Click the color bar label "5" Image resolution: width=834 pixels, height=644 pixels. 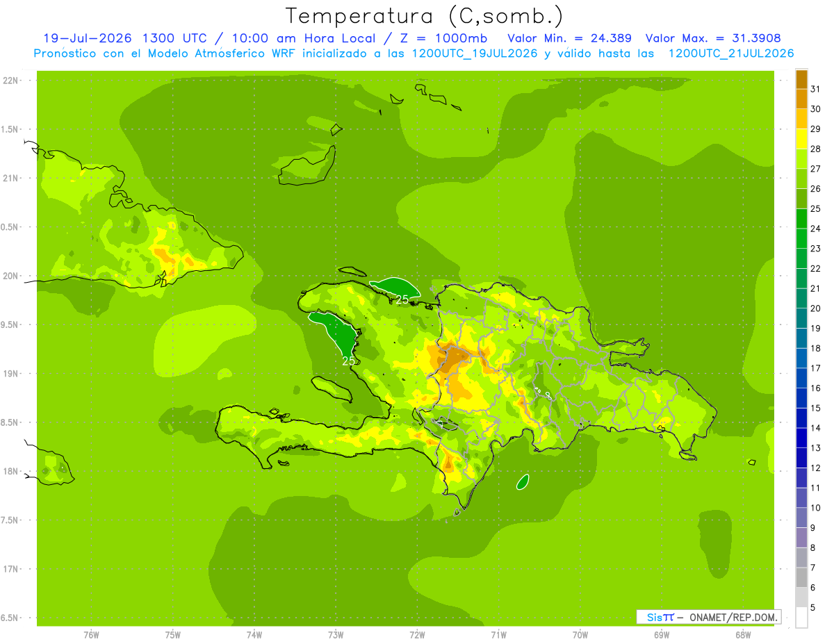tap(814, 608)
